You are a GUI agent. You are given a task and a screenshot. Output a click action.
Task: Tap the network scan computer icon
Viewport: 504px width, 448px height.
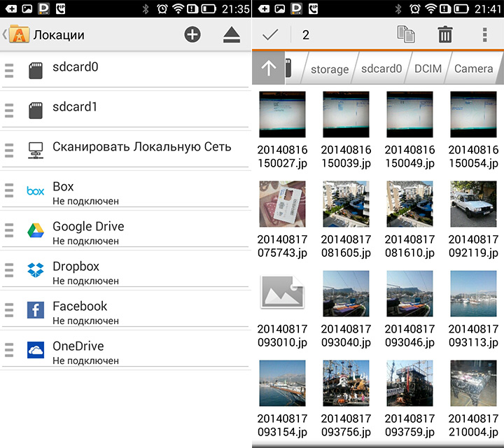[36, 150]
